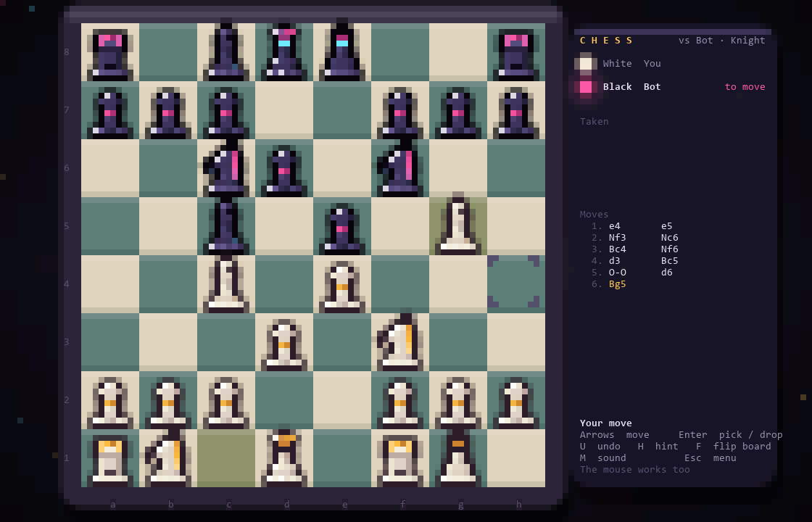The image size is (812, 522).
Task: Select the black knight on c6
Action: [225, 167]
